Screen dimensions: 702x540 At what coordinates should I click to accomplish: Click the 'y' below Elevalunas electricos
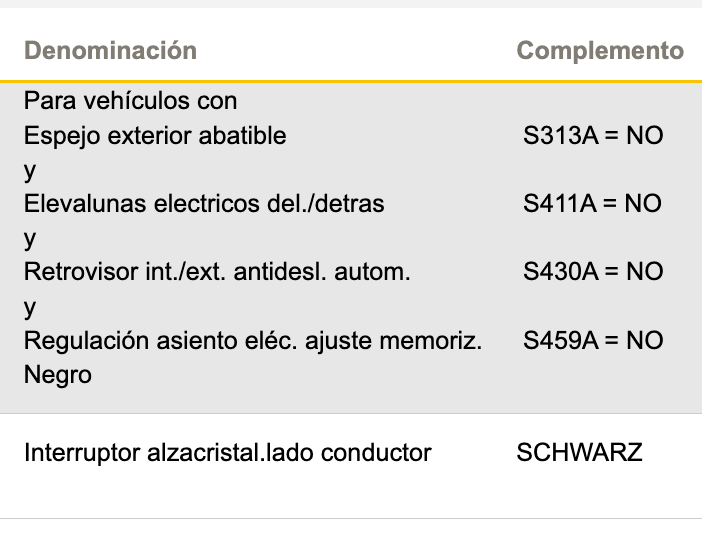pos(30,238)
